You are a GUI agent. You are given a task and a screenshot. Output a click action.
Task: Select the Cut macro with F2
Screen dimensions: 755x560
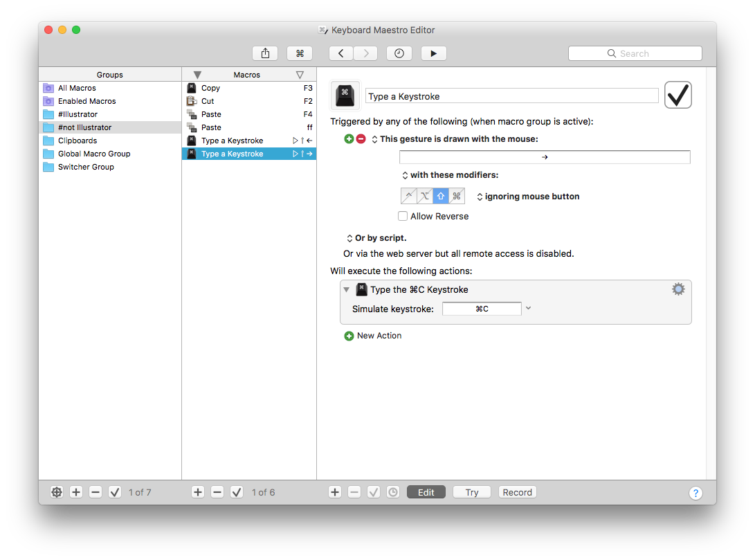coord(249,101)
